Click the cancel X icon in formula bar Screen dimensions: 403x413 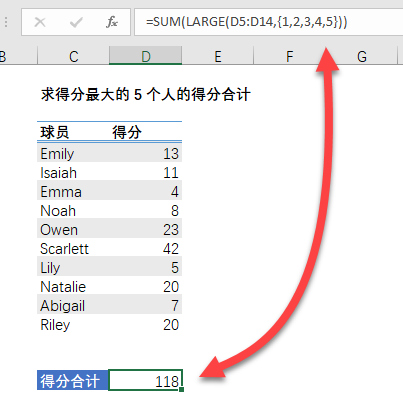coord(40,22)
